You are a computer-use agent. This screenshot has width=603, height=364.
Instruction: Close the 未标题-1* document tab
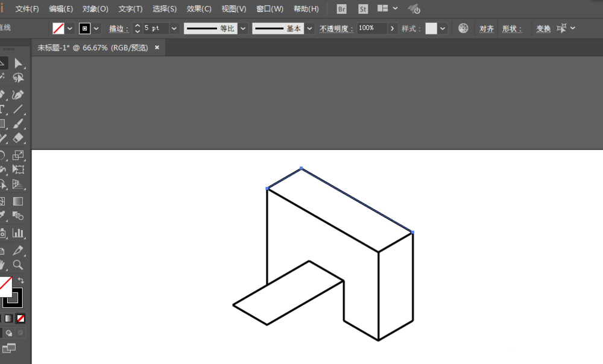[157, 47]
